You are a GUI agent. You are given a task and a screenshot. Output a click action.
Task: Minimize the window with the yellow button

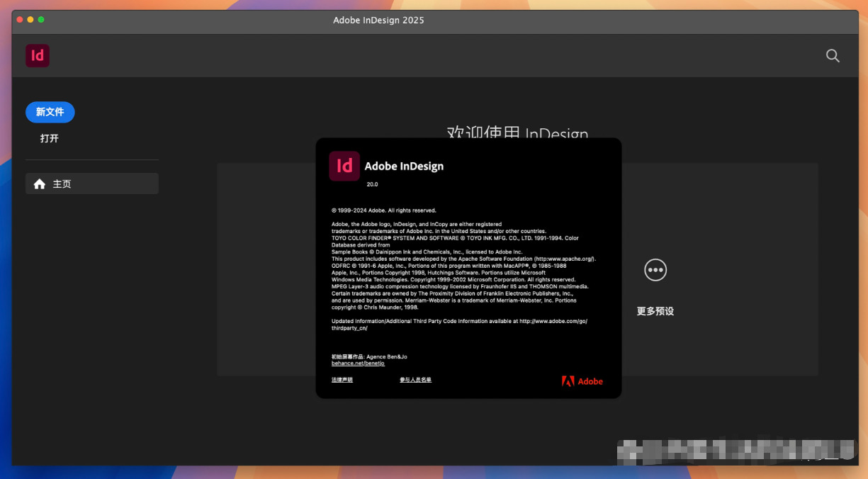(30, 19)
